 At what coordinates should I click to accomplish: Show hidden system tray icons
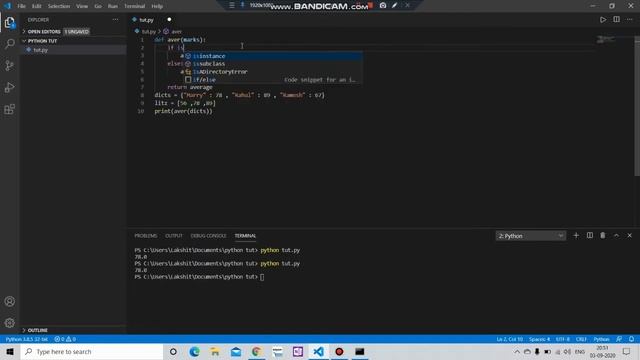[517, 351]
